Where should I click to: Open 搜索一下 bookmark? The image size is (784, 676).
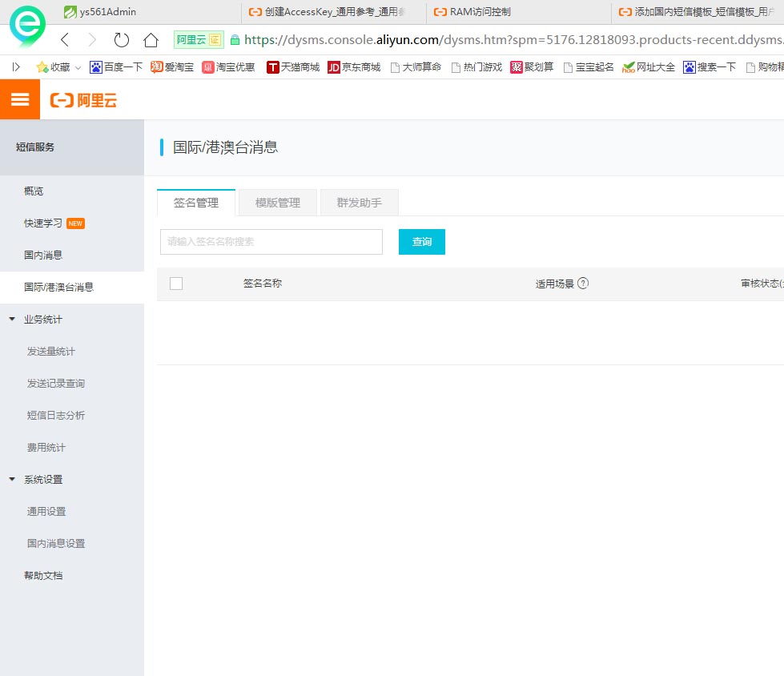710,67
